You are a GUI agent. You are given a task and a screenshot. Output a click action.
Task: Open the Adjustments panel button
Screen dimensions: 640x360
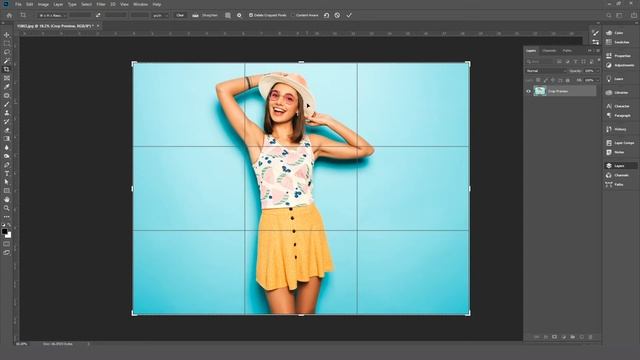click(x=620, y=65)
